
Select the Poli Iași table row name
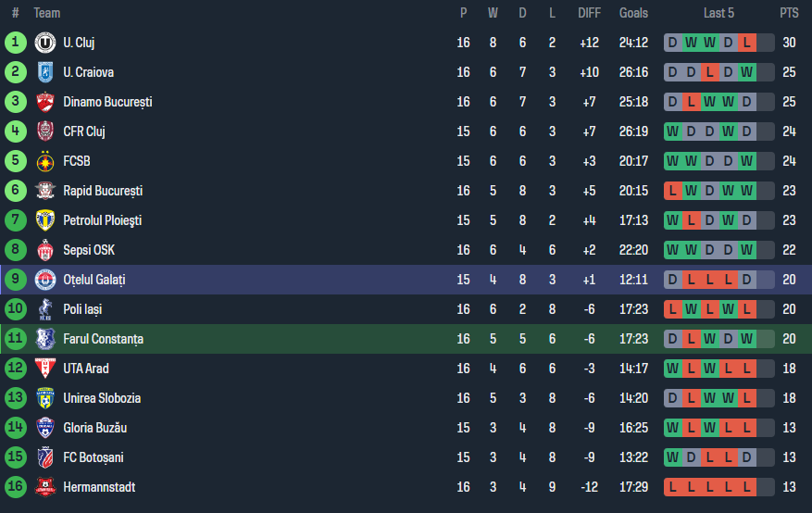click(x=83, y=309)
